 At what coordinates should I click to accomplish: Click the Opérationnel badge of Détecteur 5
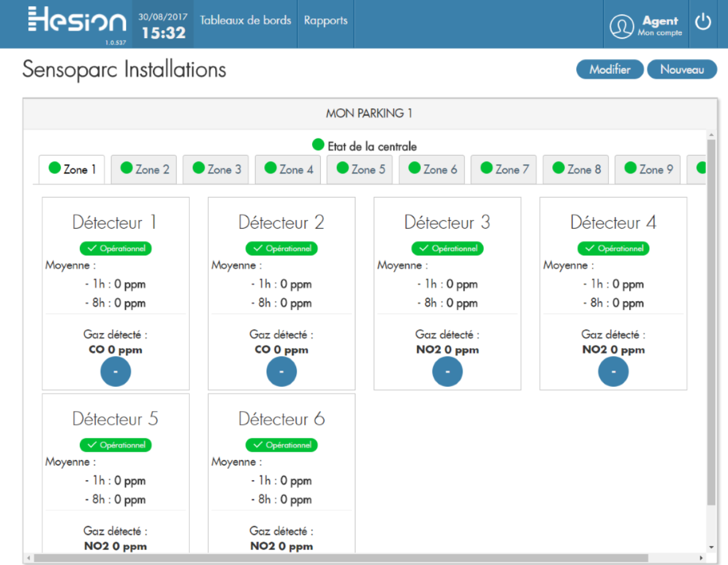tap(115, 445)
